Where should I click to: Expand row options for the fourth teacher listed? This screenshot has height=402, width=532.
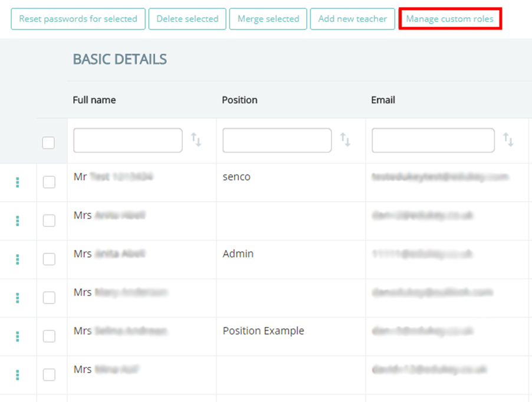(18, 298)
